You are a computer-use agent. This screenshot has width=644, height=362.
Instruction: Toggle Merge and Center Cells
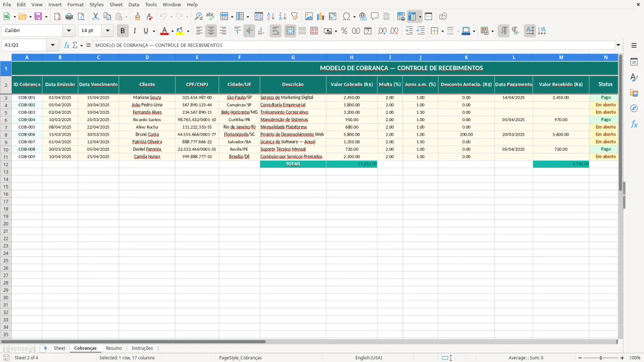click(290, 31)
